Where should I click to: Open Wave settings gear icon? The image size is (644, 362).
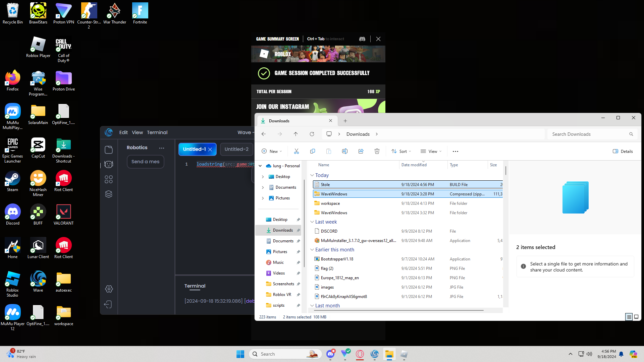click(x=109, y=289)
